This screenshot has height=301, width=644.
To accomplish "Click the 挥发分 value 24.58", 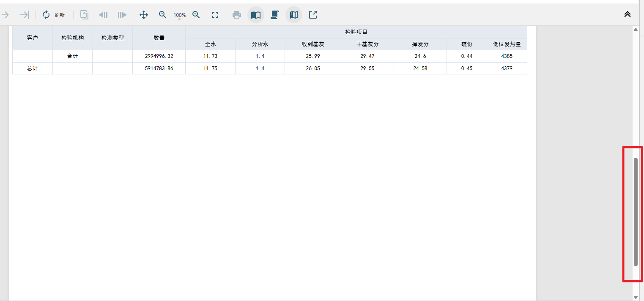I will pos(420,68).
